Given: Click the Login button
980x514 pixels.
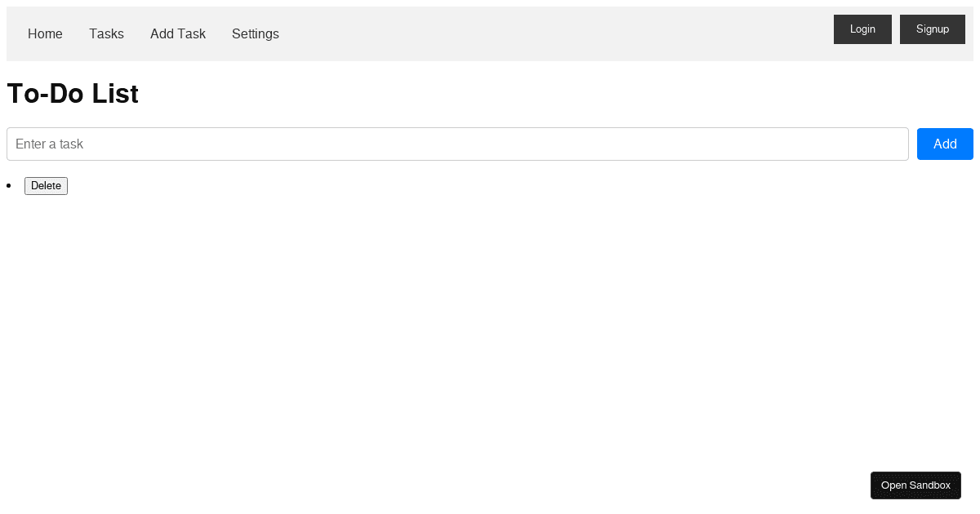Looking at the screenshot, I should tap(862, 29).
